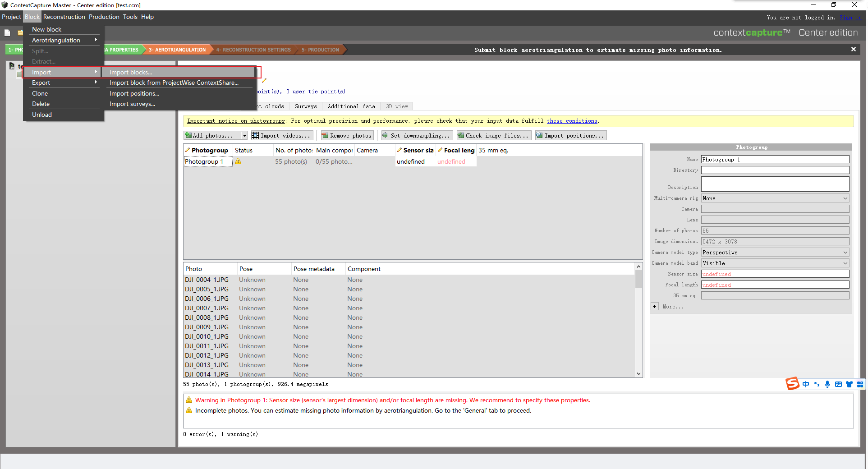Toggle Chinese input mode icon
The image size is (868, 469).
tap(805, 384)
